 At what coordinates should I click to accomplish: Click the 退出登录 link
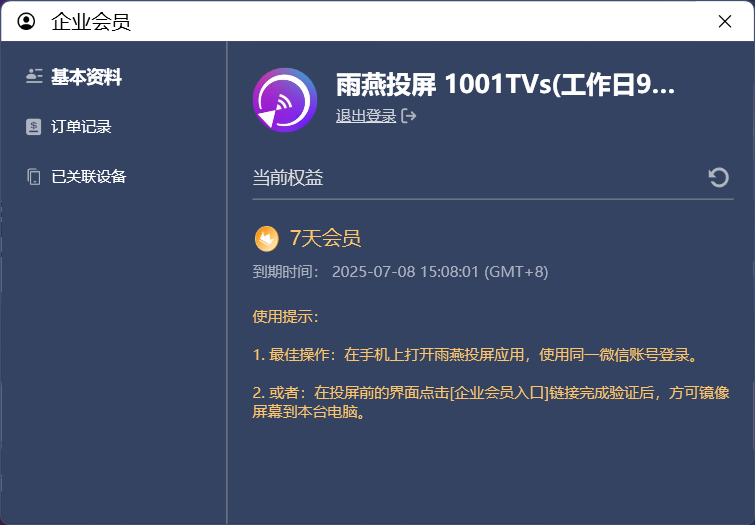coord(366,116)
